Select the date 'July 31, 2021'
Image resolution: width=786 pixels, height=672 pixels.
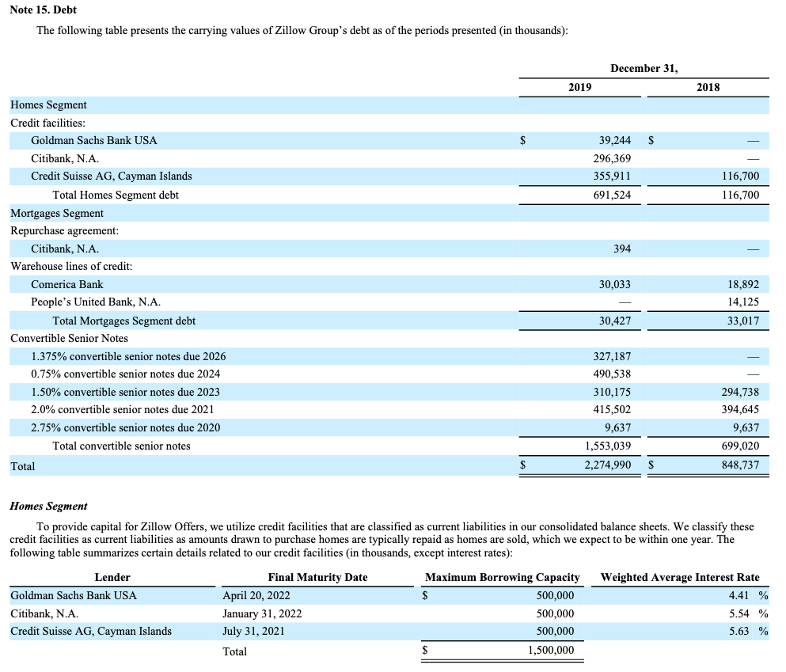click(253, 631)
